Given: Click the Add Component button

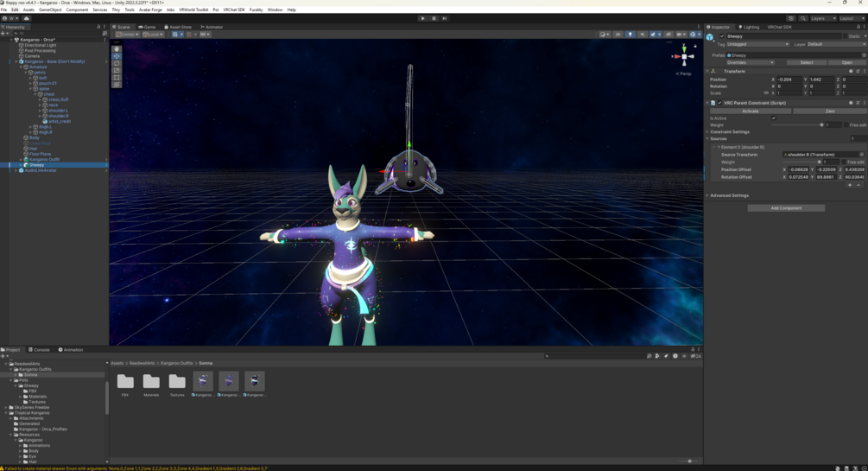Looking at the screenshot, I should 786,207.
